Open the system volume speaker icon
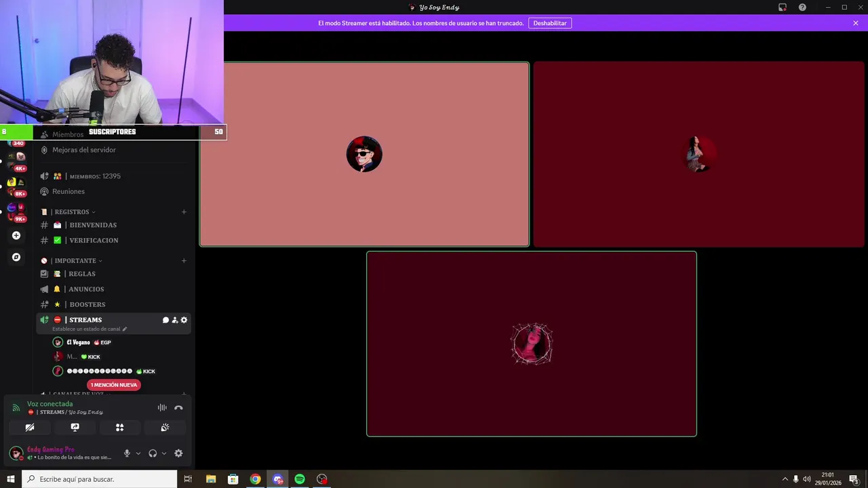Screen dimensions: 868x488 807,479
